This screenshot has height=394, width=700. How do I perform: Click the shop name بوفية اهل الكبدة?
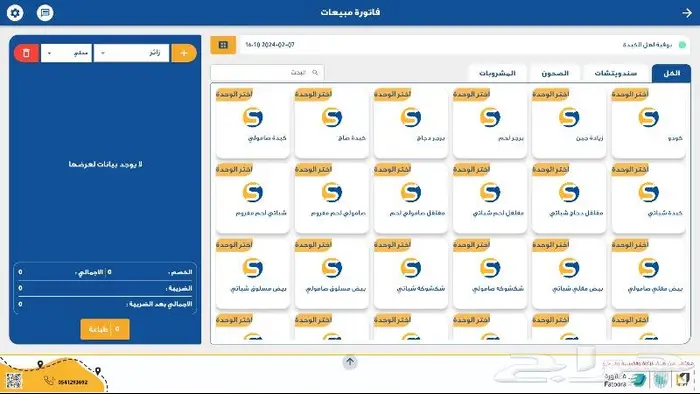(647, 45)
